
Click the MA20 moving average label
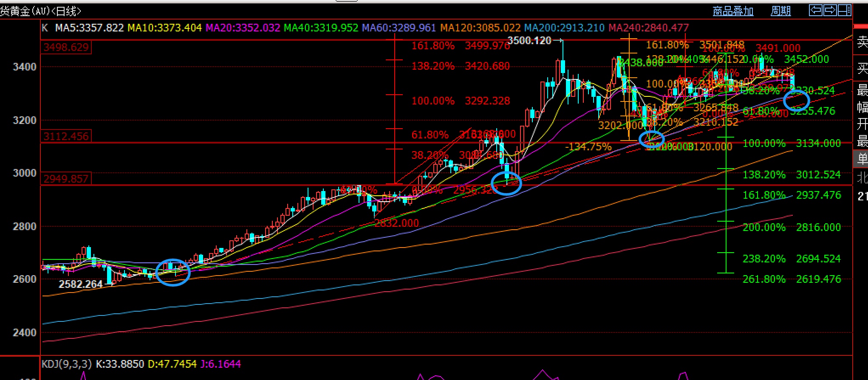click(243, 28)
